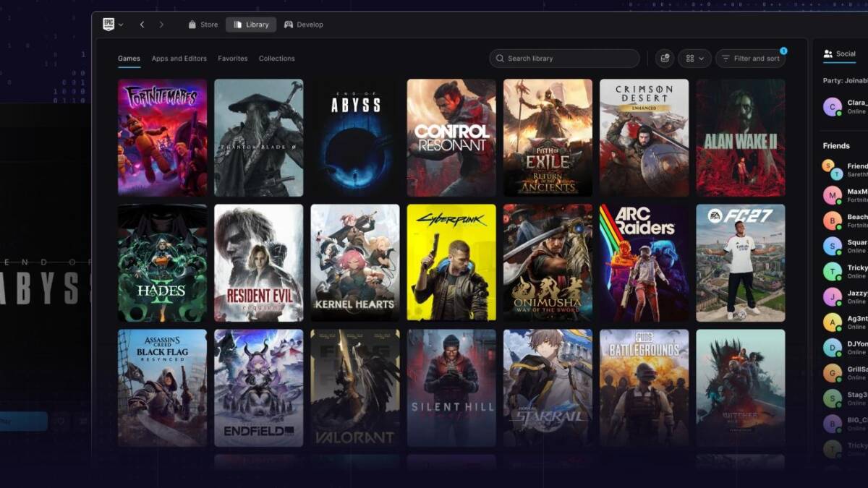Open the Develop tab
Screen dimensions: 868x488
point(303,25)
